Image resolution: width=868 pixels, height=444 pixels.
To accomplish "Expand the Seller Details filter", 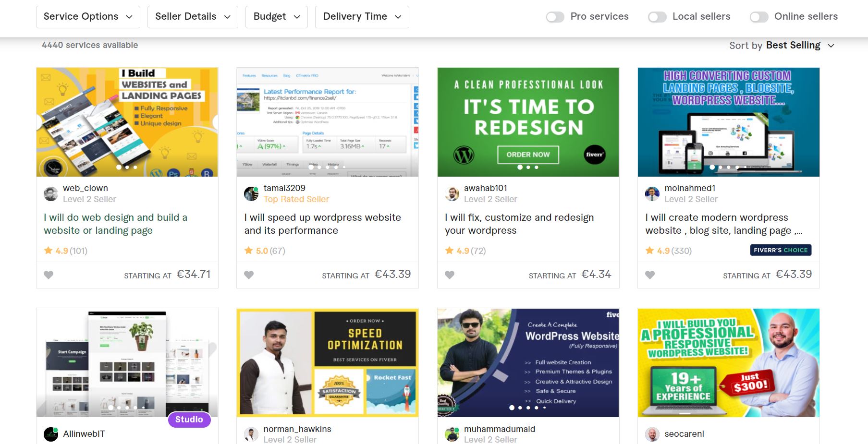I will (x=193, y=17).
